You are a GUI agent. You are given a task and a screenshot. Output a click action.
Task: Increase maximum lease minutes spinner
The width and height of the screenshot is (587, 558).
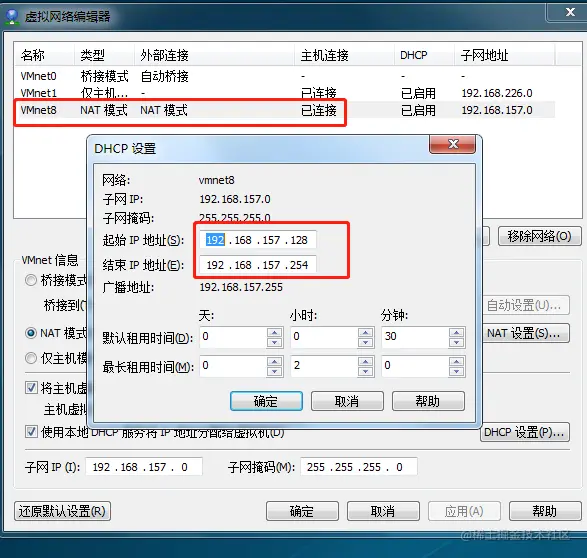point(456,362)
